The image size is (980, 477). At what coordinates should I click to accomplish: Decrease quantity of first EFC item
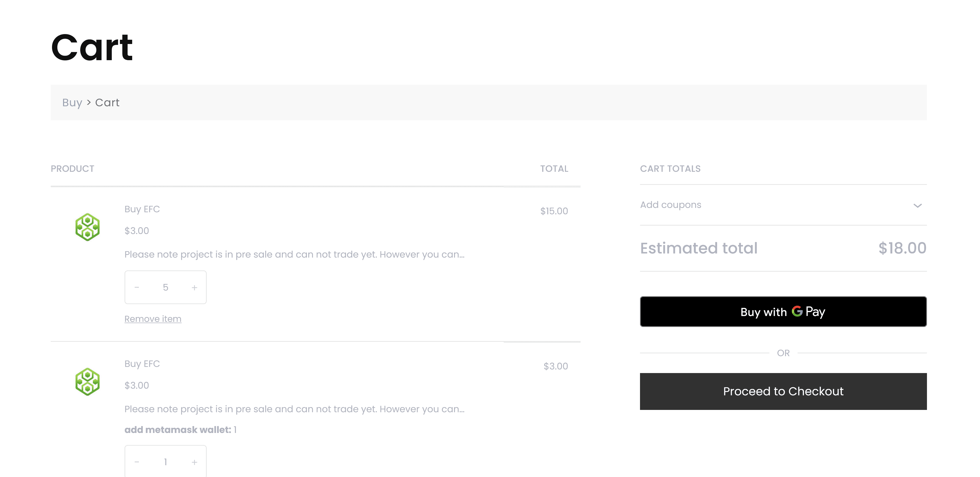tap(137, 287)
